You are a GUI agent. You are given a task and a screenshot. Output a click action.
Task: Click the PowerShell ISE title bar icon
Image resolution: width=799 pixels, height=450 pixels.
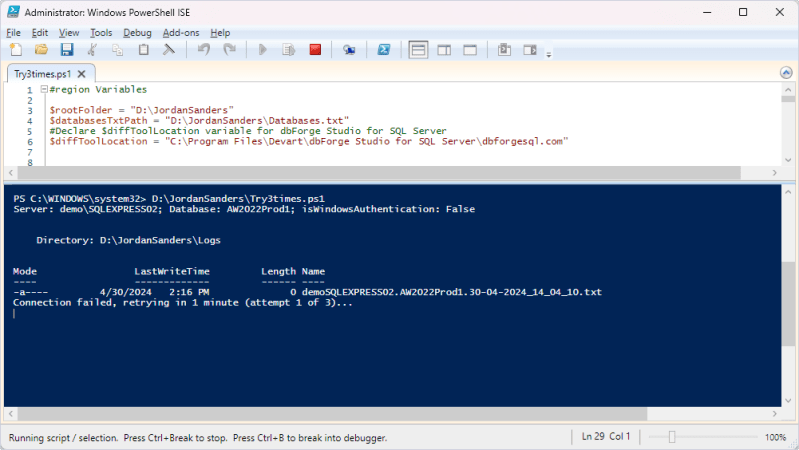(x=13, y=12)
